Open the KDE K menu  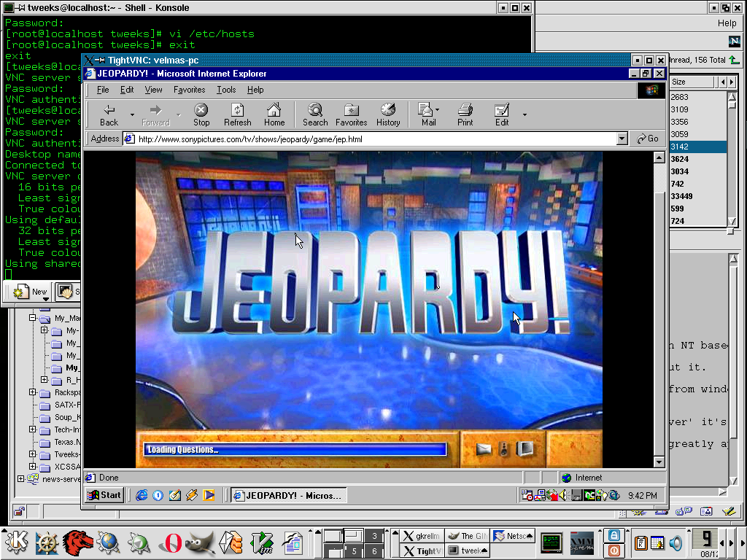tap(17, 542)
